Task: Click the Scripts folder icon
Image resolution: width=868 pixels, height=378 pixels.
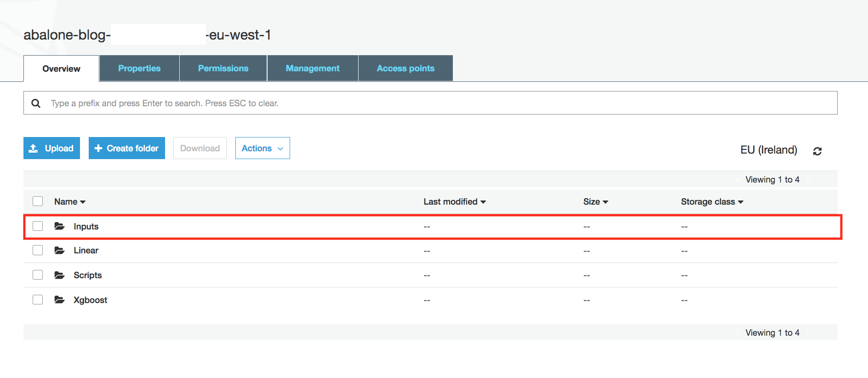Action: [x=59, y=275]
